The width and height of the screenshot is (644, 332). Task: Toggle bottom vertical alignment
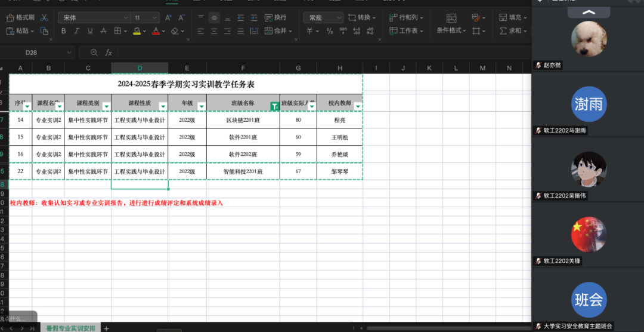point(227,18)
